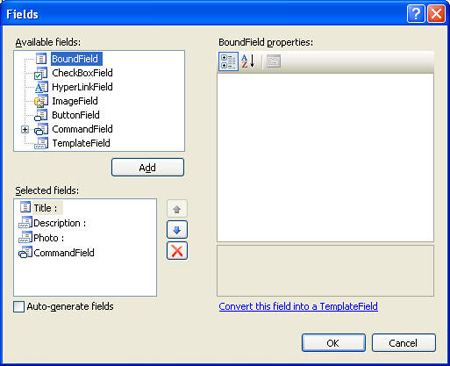The image size is (450, 366).
Task: Click the ImageField icon
Action: tap(41, 101)
